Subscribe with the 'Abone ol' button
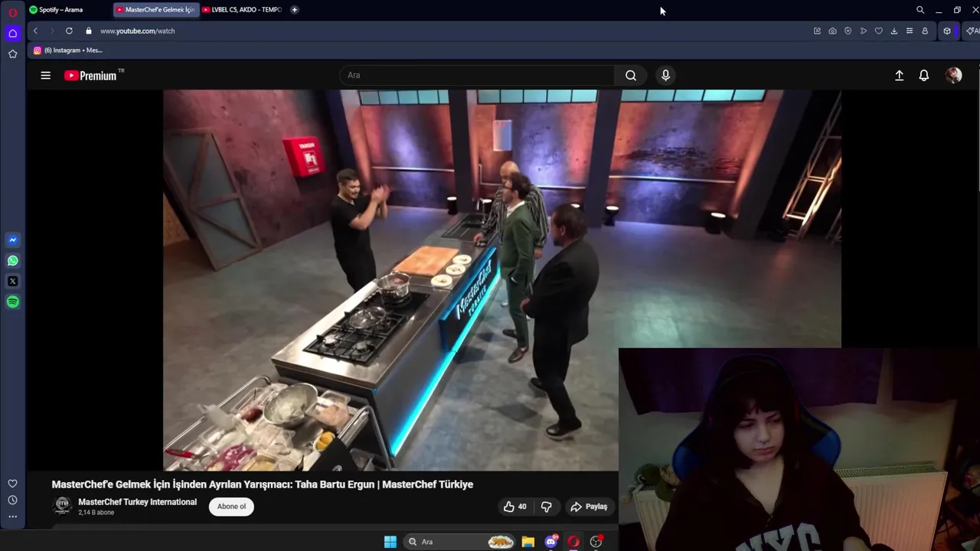This screenshot has width=980, height=551. pos(231,506)
